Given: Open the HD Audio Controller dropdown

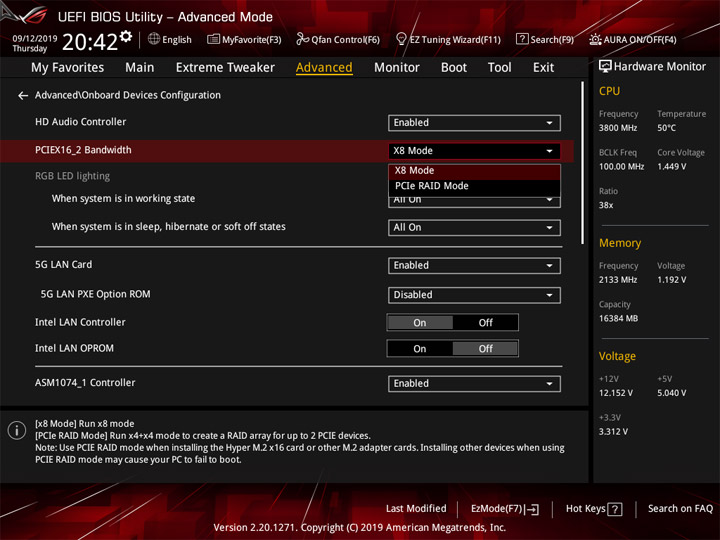Looking at the screenshot, I should tap(474, 123).
